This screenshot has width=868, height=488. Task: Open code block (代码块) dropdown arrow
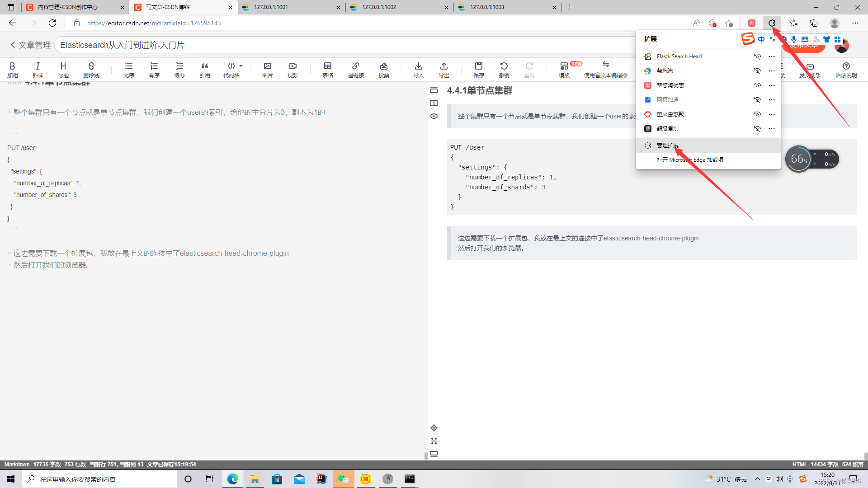pos(241,66)
